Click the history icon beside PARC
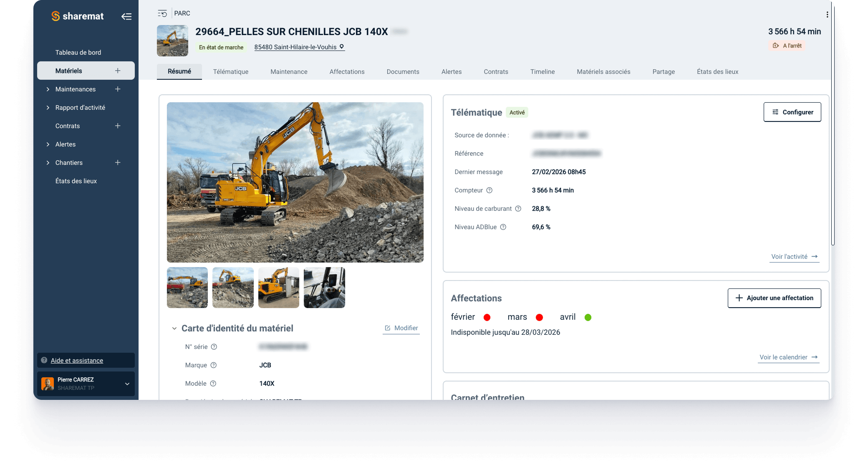 [162, 13]
